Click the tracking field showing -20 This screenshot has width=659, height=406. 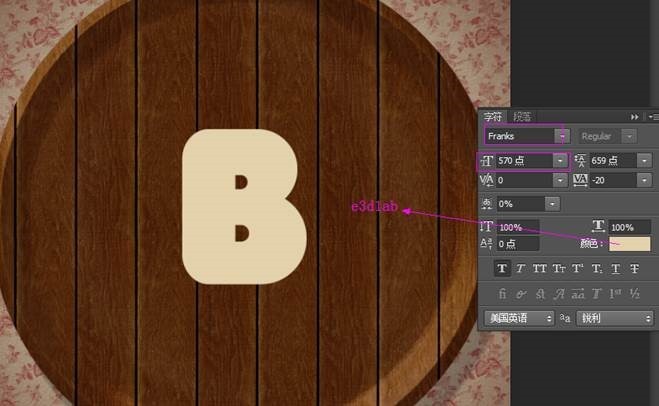point(613,180)
